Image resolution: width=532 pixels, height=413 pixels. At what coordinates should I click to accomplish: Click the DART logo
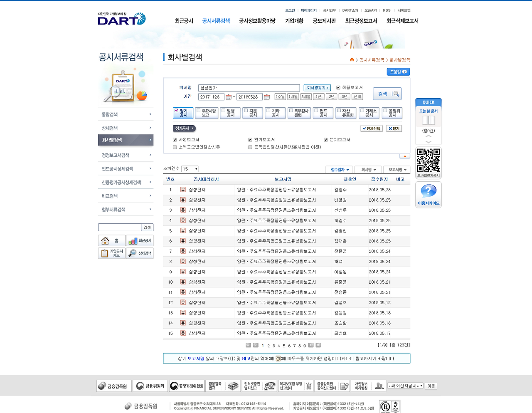coord(122,20)
